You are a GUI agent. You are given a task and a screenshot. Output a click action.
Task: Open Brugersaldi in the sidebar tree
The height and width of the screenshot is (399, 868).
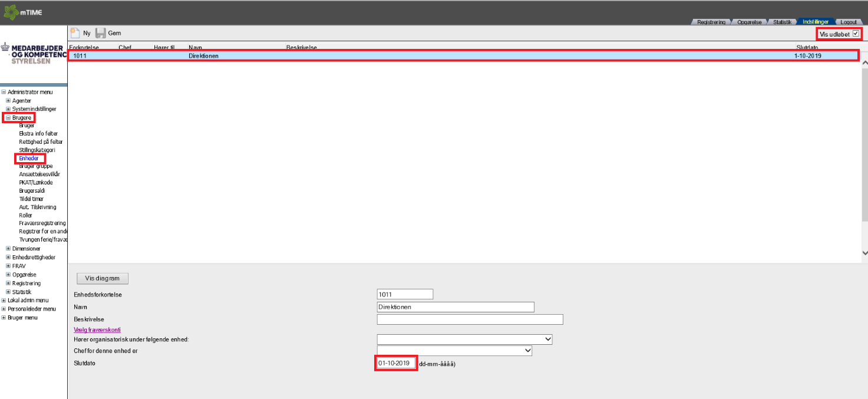[32, 191]
